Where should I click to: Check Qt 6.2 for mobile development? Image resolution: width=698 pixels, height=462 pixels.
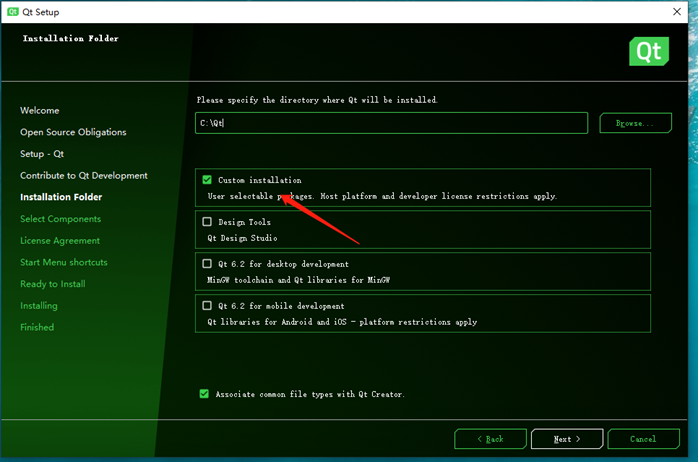pos(207,305)
